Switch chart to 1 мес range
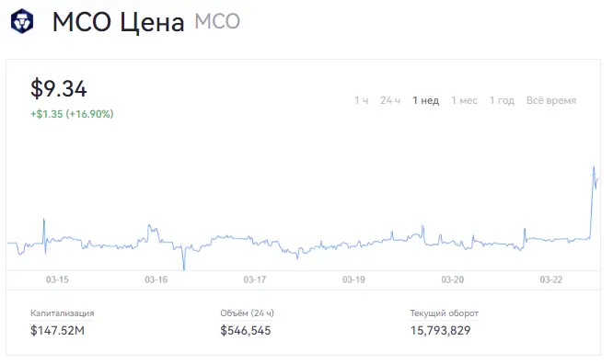613x364 pixels. tap(465, 101)
